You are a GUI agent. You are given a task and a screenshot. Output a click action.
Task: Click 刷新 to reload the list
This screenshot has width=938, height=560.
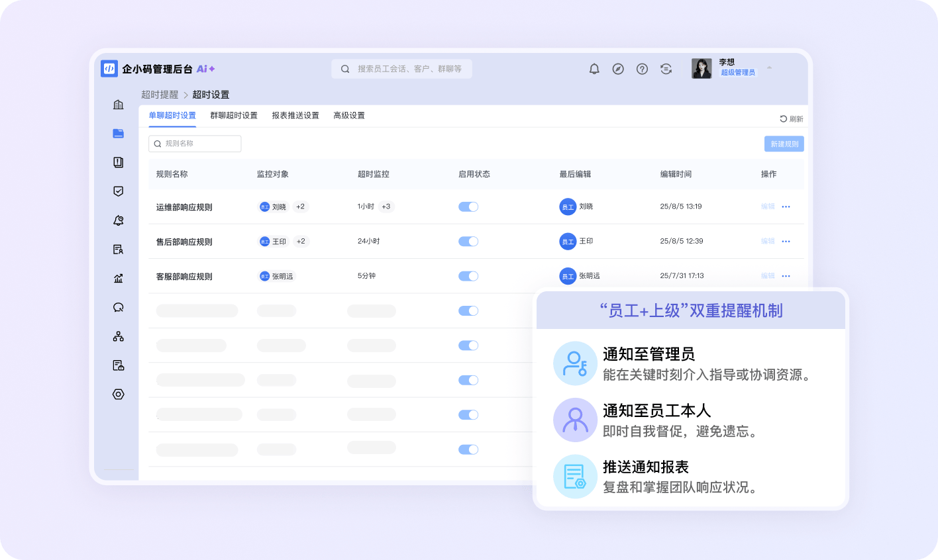(x=792, y=119)
